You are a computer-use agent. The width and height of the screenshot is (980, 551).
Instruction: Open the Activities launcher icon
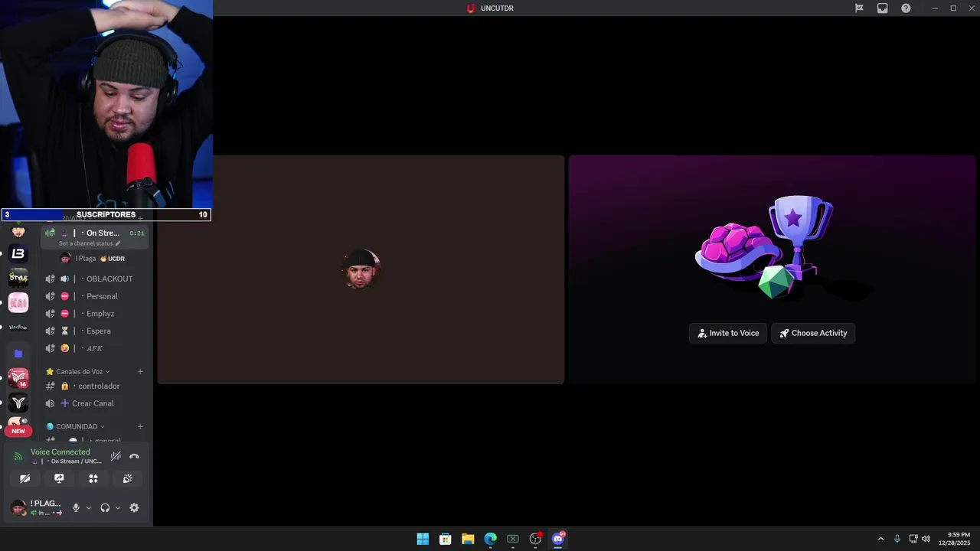pos(93,478)
